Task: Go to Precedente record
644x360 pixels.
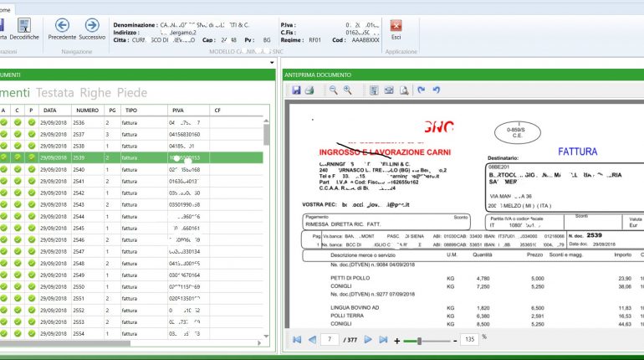Action: tap(62, 29)
